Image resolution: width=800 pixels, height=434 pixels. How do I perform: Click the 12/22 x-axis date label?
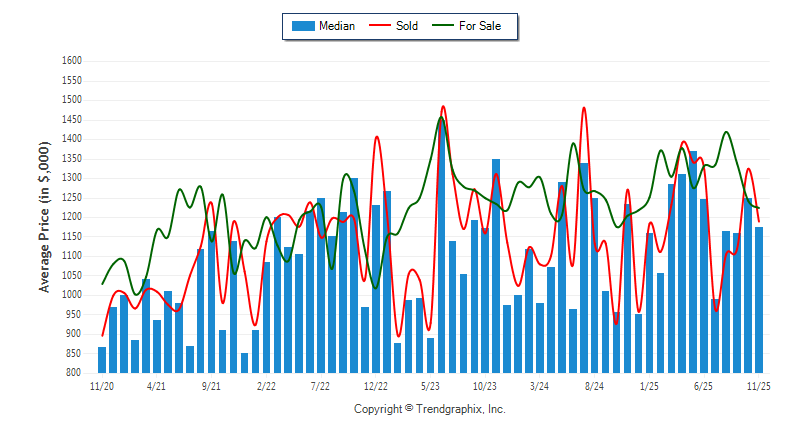point(376,385)
